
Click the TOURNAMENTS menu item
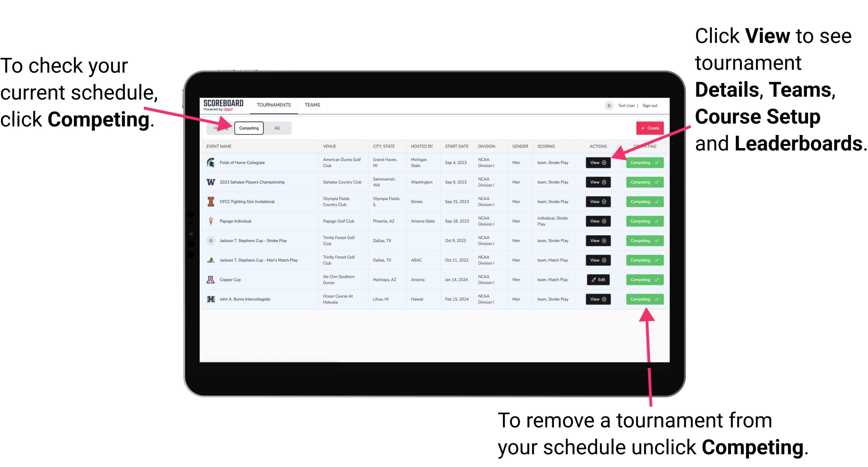(x=273, y=105)
